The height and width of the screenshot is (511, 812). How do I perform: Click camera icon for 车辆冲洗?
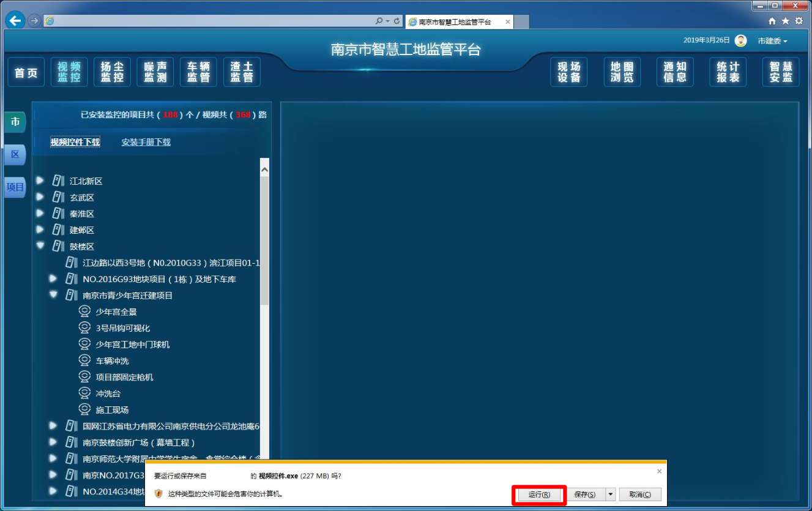(x=84, y=360)
